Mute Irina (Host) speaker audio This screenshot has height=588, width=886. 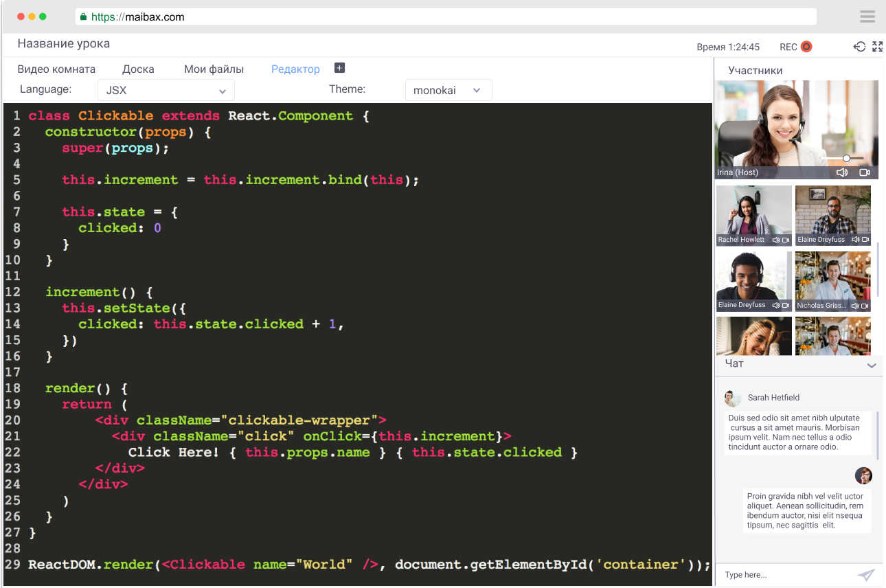pos(842,172)
